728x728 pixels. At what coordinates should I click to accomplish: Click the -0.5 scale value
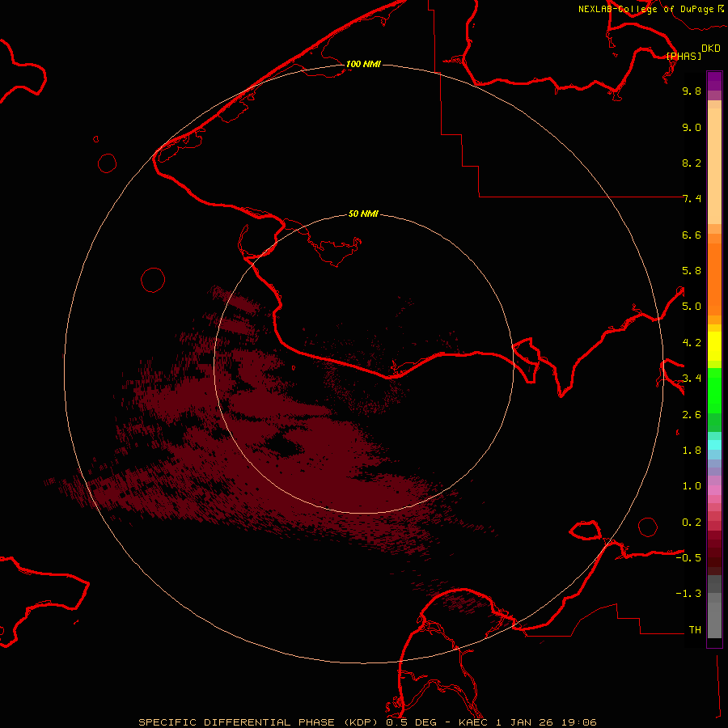click(688, 558)
